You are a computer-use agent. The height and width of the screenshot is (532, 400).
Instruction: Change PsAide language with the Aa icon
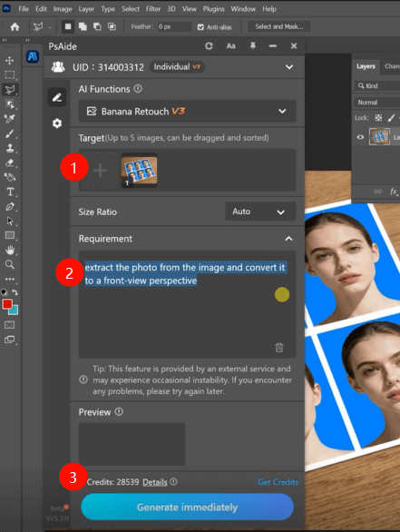231,46
